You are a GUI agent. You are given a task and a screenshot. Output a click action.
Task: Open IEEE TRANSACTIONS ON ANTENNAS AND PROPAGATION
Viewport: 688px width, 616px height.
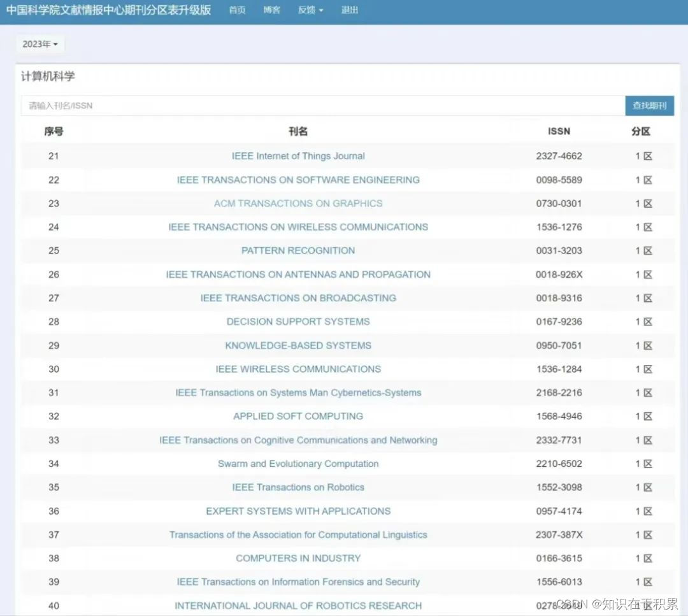click(x=298, y=275)
